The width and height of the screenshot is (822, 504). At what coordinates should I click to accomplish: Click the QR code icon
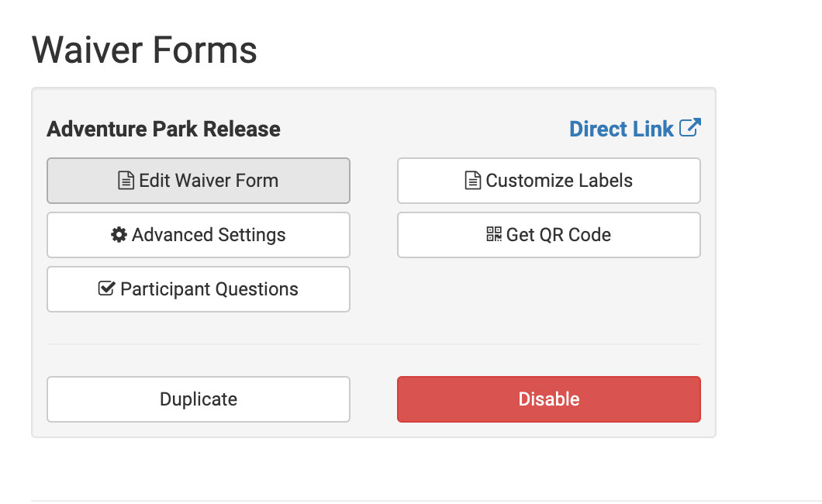pyautogui.click(x=494, y=235)
